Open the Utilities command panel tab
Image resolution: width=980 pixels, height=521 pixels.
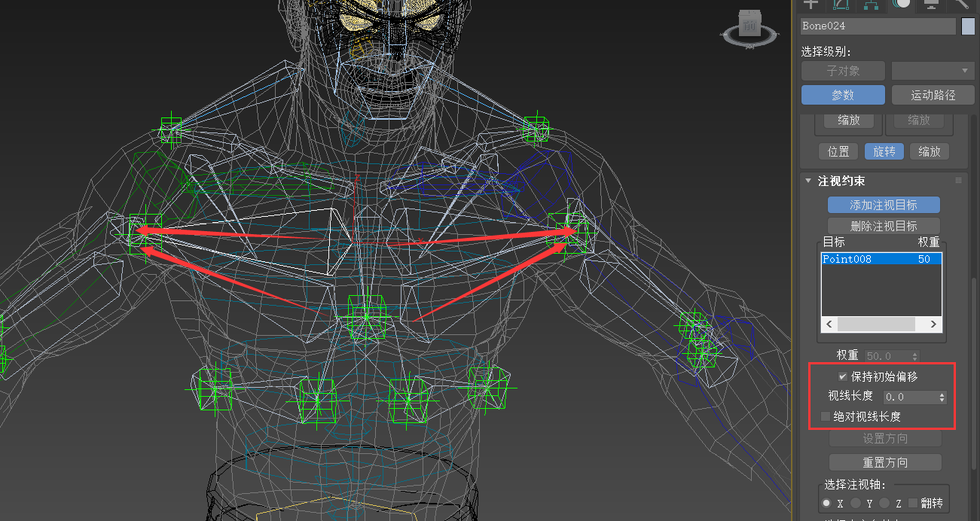click(961, 4)
